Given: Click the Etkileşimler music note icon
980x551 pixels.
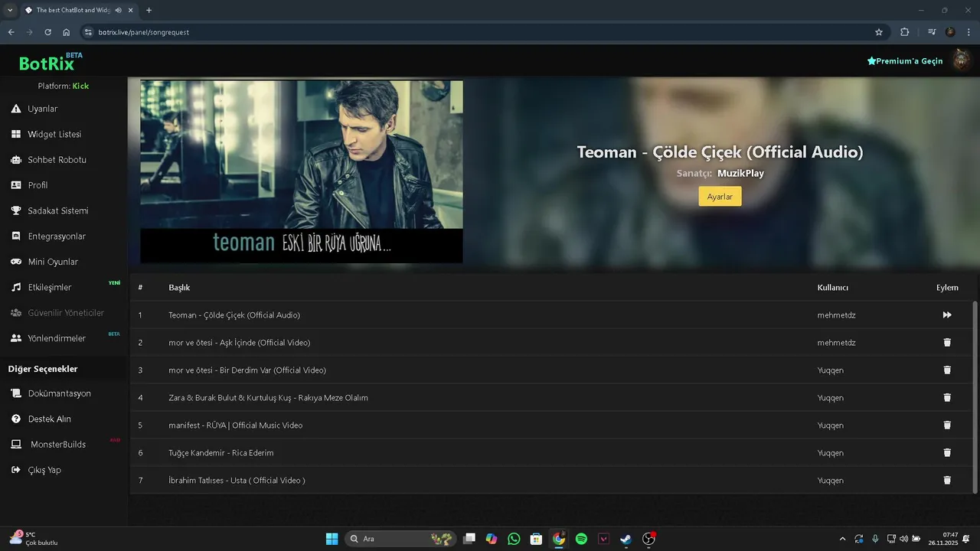Looking at the screenshot, I should 15,287.
